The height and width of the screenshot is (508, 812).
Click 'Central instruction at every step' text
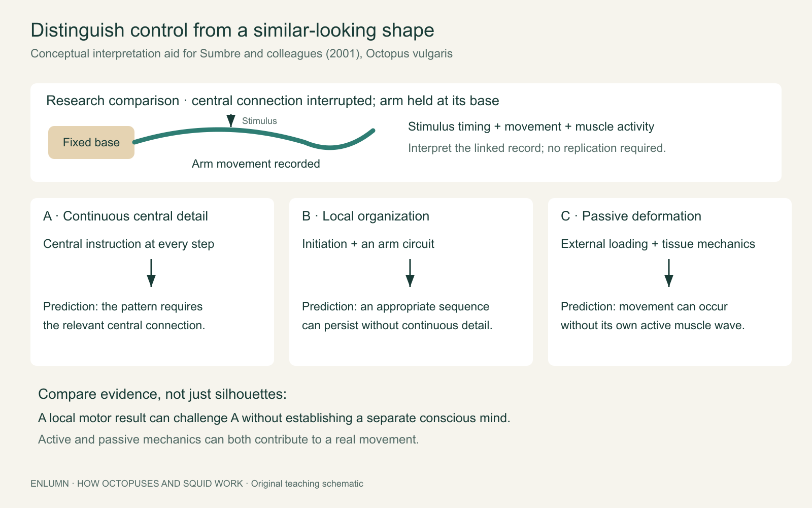point(129,244)
